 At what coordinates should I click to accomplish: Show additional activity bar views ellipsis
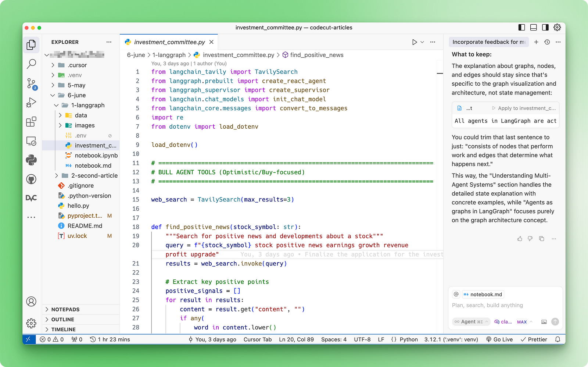(32, 217)
